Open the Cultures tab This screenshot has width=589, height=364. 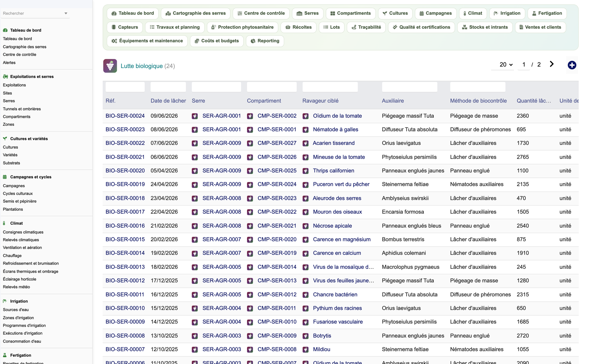(395, 13)
